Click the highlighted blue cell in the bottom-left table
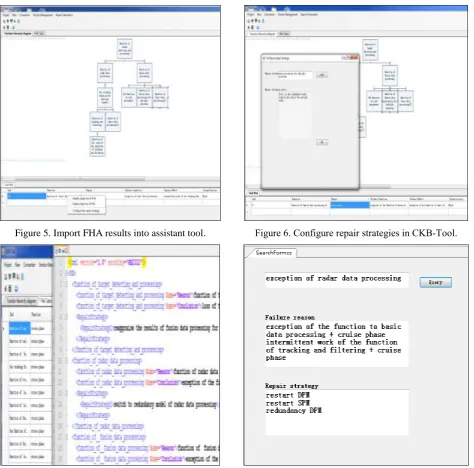The height and width of the screenshot is (468, 474). (x=19, y=328)
